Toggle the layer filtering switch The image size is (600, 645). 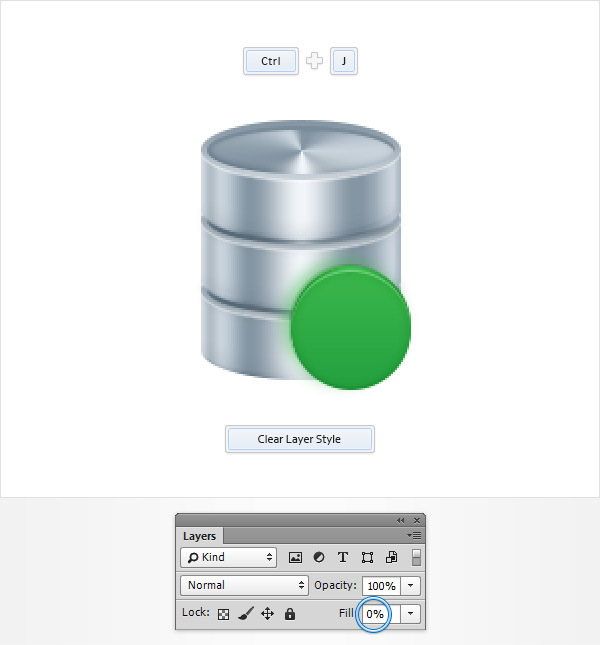coord(416,558)
